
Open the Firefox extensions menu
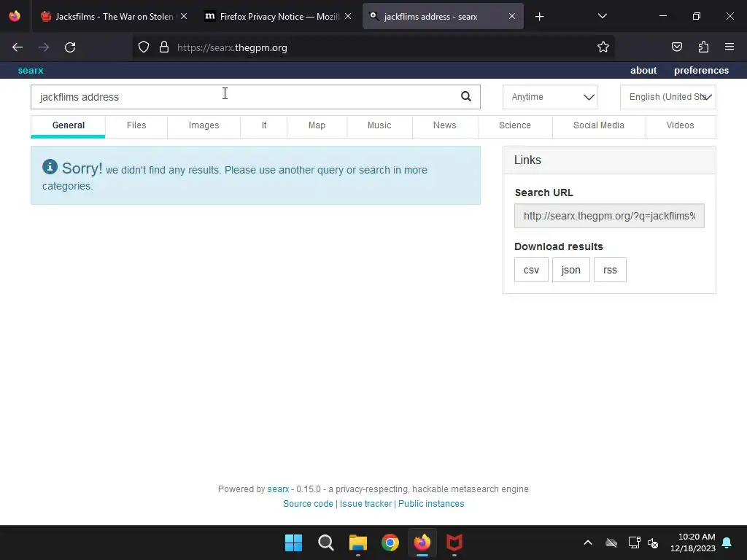tap(703, 47)
